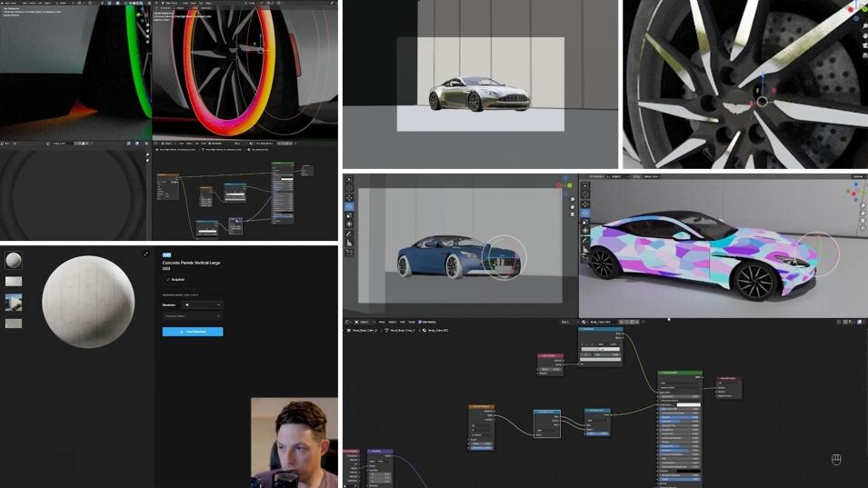Select the building render thumbnail
The height and width of the screenshot is (488, 868).
[x=14, y=302]
